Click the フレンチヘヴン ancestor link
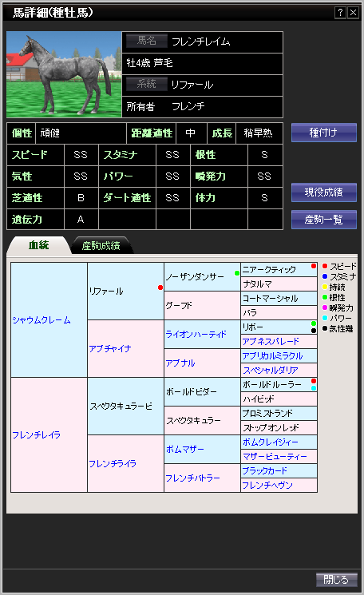Image resolution: width=364 pixels, height=595 pixels. click(x=267, y=485)
